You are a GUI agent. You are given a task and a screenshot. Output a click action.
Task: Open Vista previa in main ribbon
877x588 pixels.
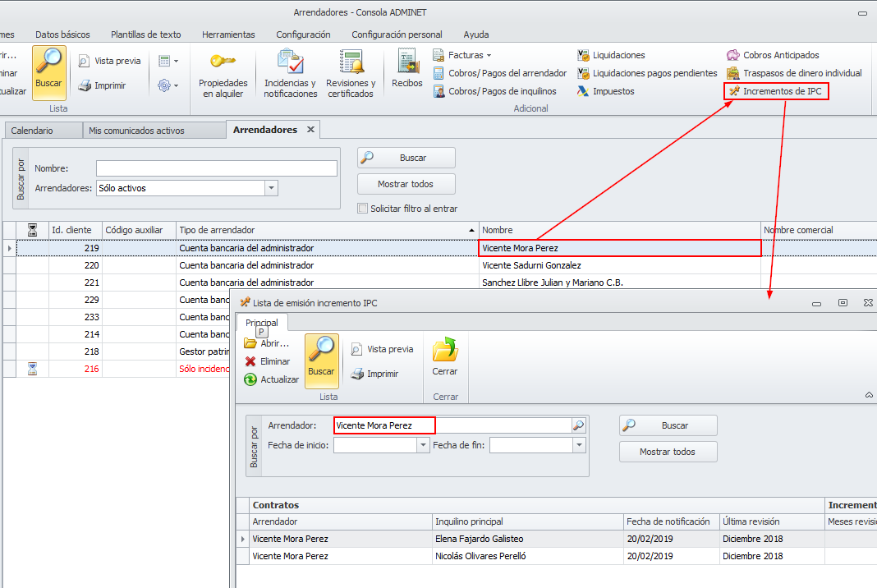coord(110,61)
